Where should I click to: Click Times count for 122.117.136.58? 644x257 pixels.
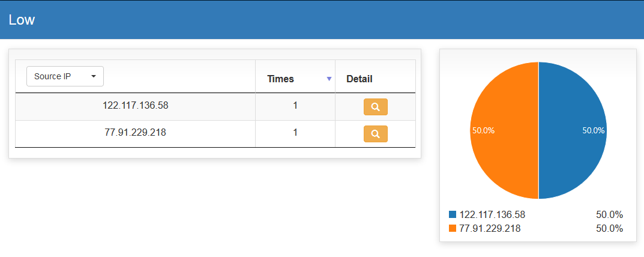[x=295, y=106]
